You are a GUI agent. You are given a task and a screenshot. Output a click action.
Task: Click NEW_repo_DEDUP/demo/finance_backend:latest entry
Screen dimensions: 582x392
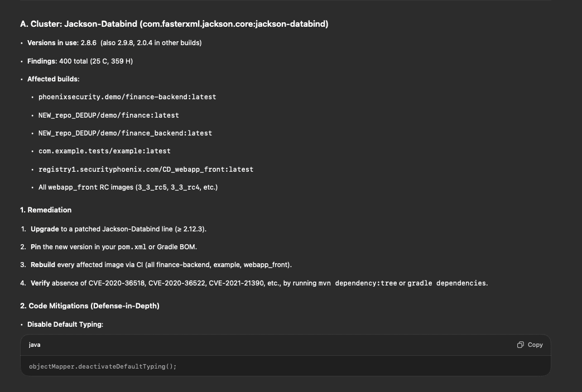point(125,133)
